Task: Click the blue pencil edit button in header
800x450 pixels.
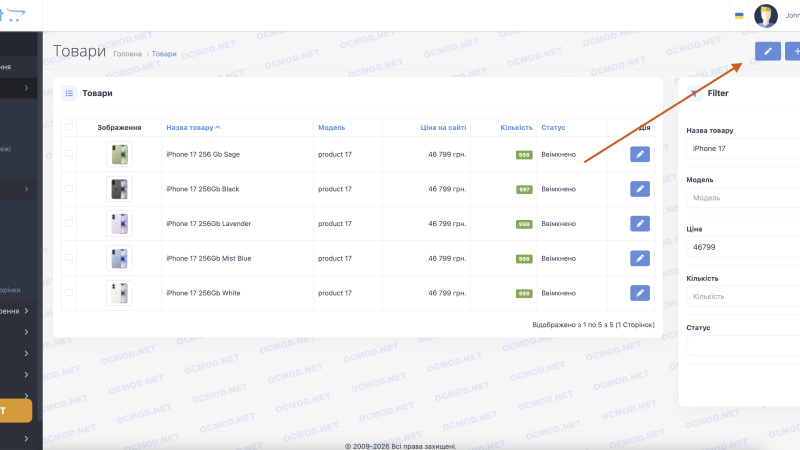Action: 768,51
